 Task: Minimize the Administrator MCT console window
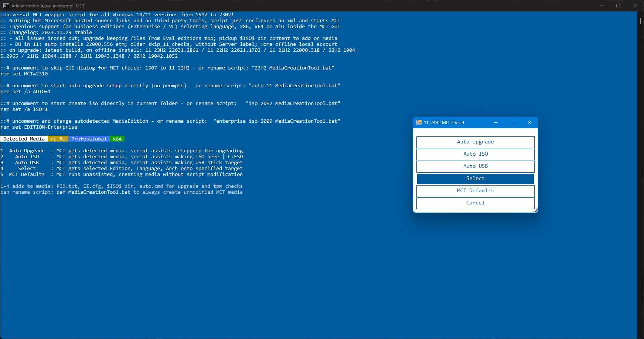(602, 6)
